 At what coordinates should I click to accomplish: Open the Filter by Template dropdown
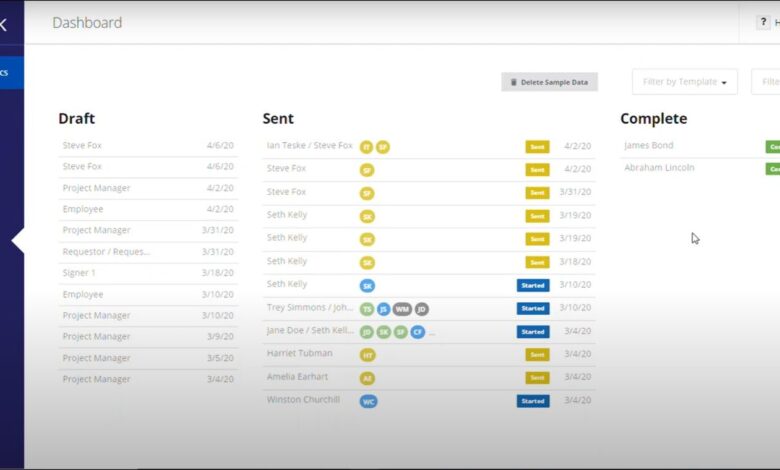[684, 82]
